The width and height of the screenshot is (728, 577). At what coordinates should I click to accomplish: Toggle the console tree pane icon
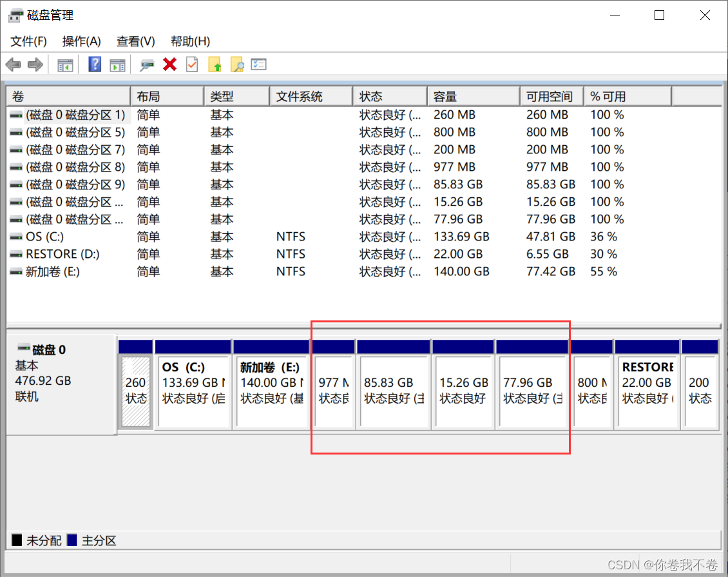(x=65, y=64)
